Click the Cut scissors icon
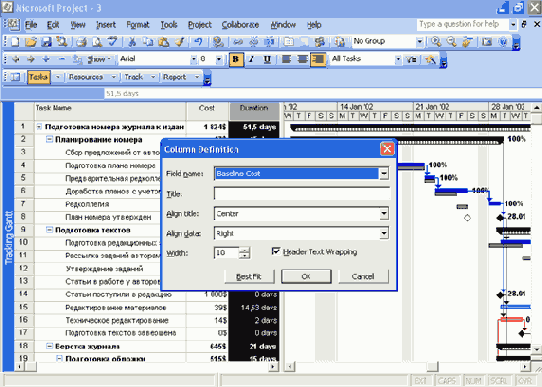Viewport: 542px width, 387px height. point(132,42)
